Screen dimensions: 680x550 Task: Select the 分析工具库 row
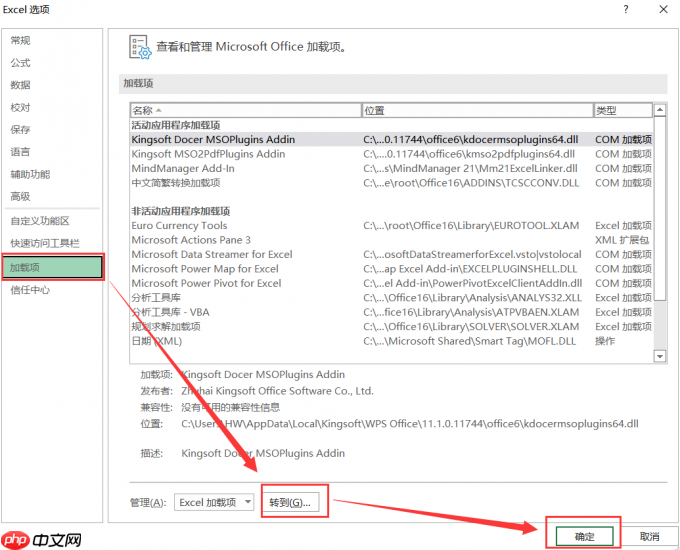pos(391,298)
